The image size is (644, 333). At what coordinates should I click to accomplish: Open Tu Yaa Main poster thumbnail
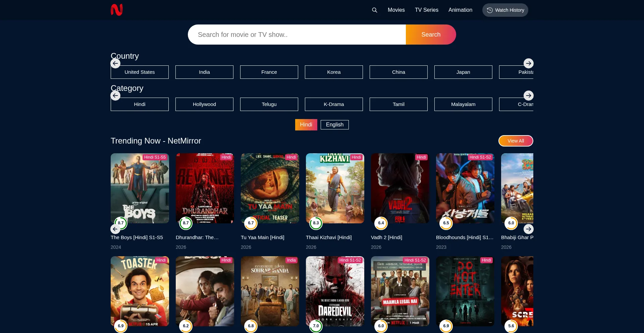(270, 188)
